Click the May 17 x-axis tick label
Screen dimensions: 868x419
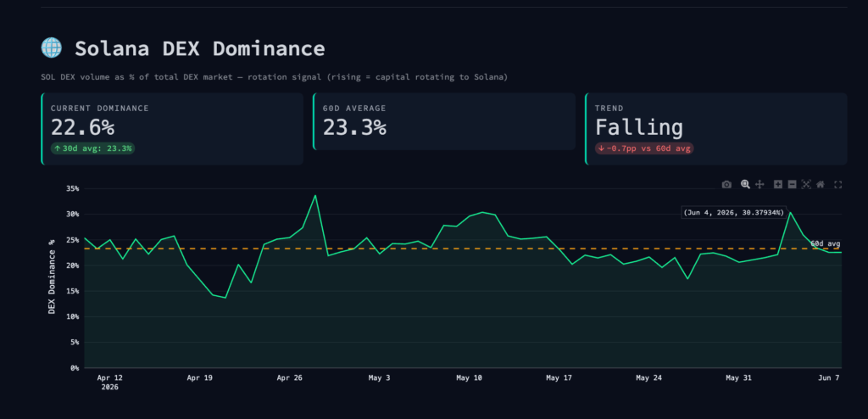559,378
